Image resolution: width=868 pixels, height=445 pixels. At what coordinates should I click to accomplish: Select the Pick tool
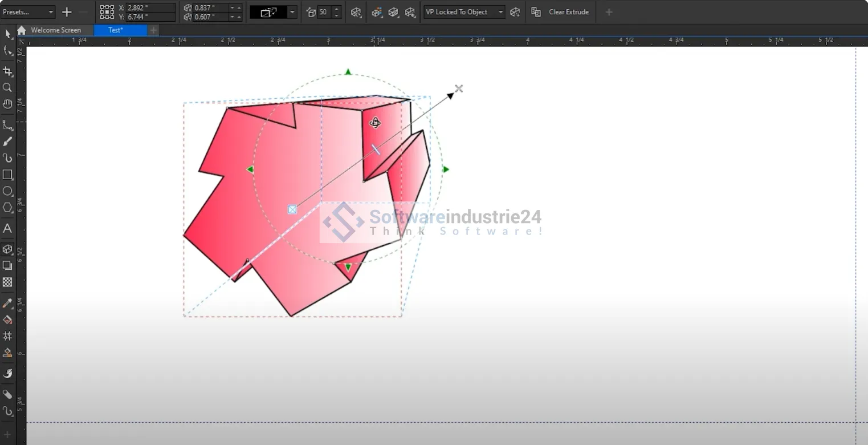(7, 34)
